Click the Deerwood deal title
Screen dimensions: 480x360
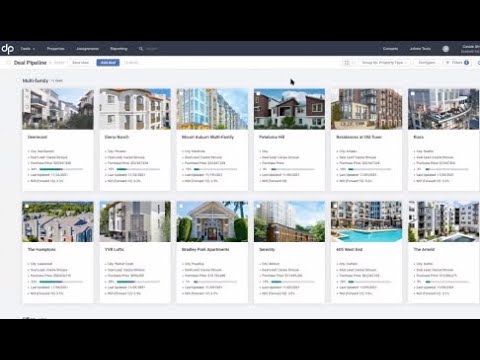37,137
